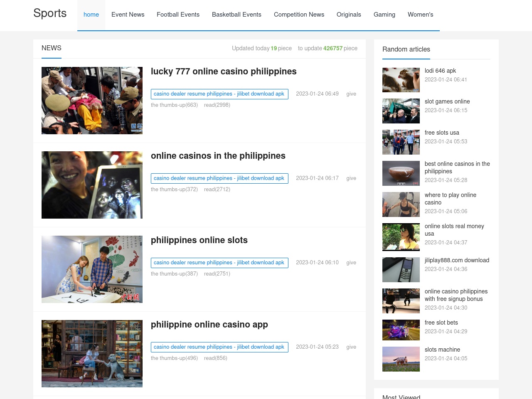Open random article 'free slots usa'
This screenshot has width=532, height=399.
[442, 133]
